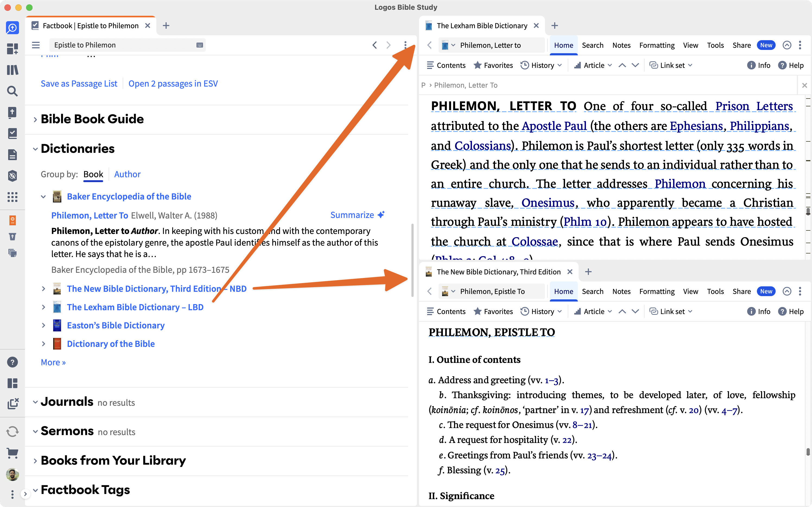Open Philemon, Letter To article link
This screenshot has height=507, width=812.
coord(90,216)
